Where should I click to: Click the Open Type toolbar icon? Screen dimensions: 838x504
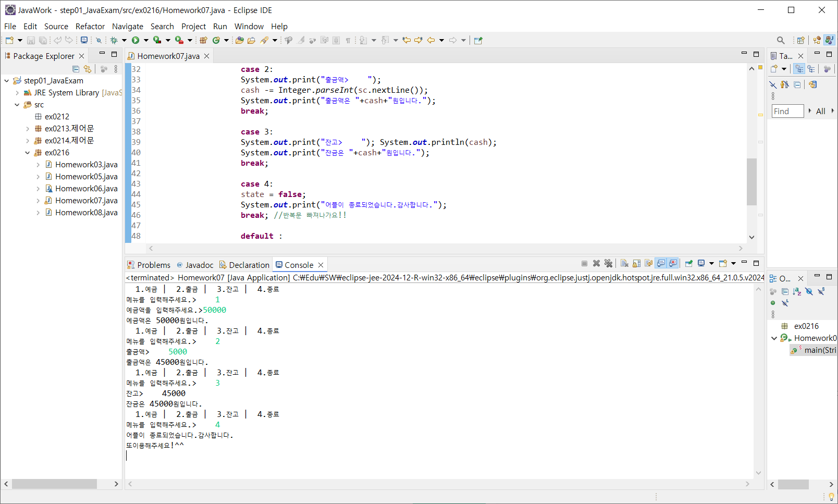pos(240,40)
